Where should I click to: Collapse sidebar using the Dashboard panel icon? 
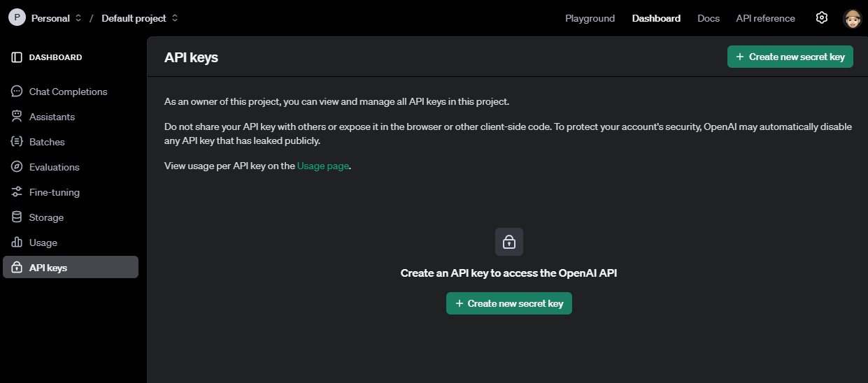pyautogui.click(x=17, y=57)
